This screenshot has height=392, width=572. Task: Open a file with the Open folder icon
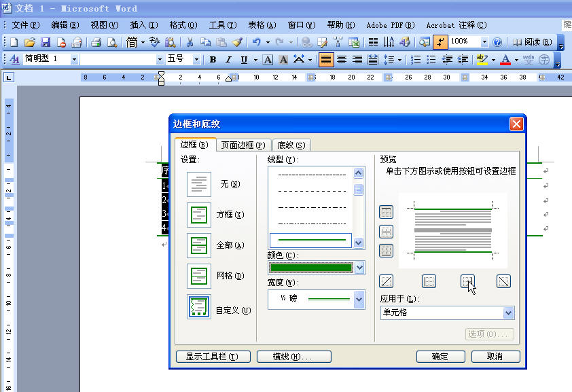pyautogui.click(x=30, y=42)
